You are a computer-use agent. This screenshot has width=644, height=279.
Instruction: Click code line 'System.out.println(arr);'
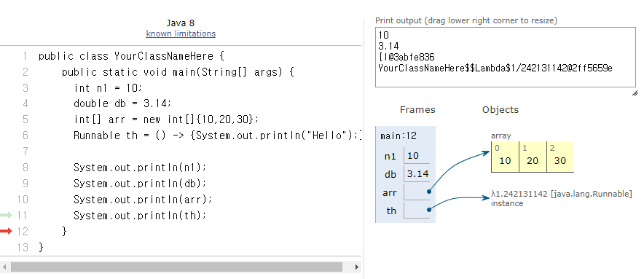coord(143,200)
